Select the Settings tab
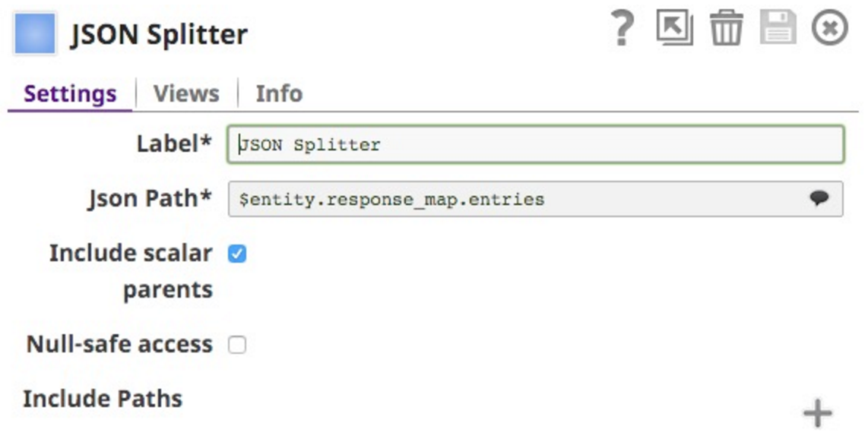 tap(70, 93)
